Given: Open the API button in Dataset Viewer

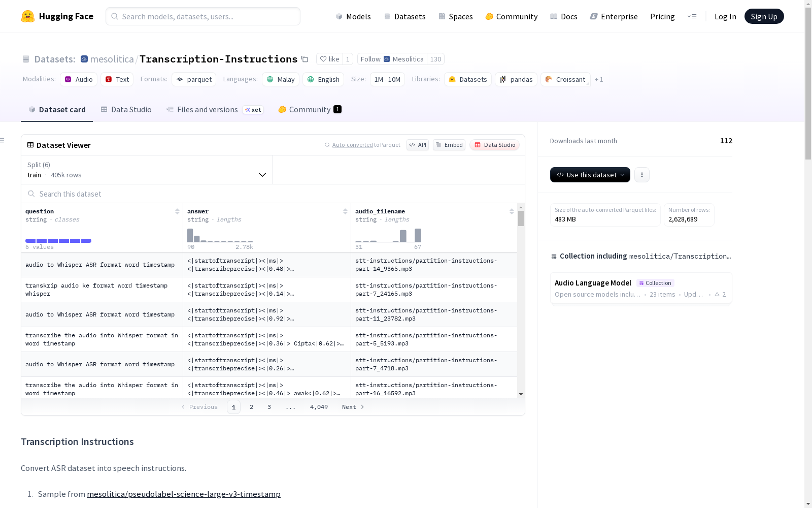Looking at the screenshot, I should click(418, 145).
